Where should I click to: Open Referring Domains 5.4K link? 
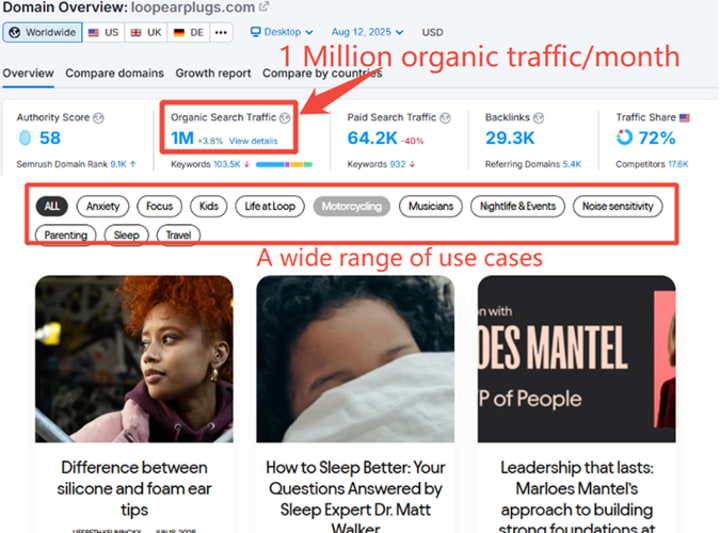point(572,164)
